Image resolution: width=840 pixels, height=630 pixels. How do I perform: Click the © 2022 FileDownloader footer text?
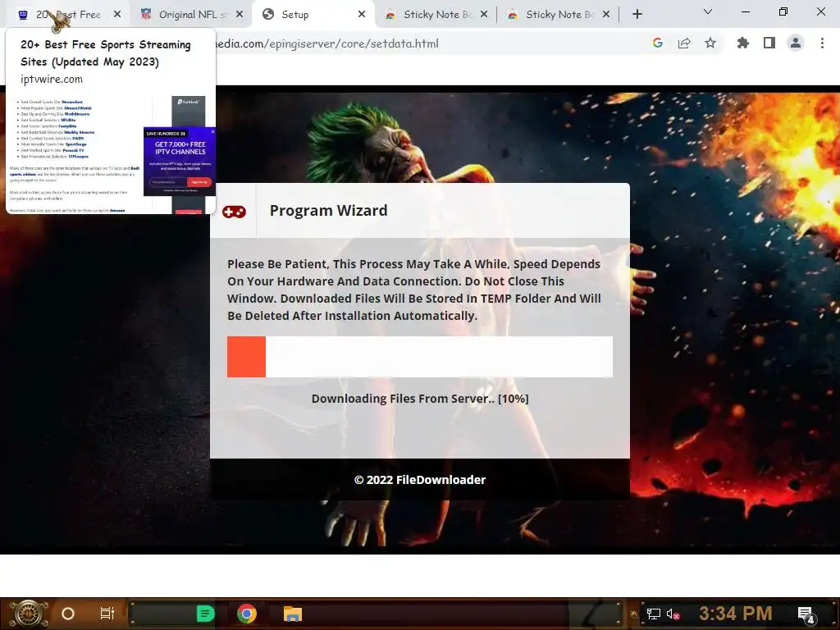point(420,480)
